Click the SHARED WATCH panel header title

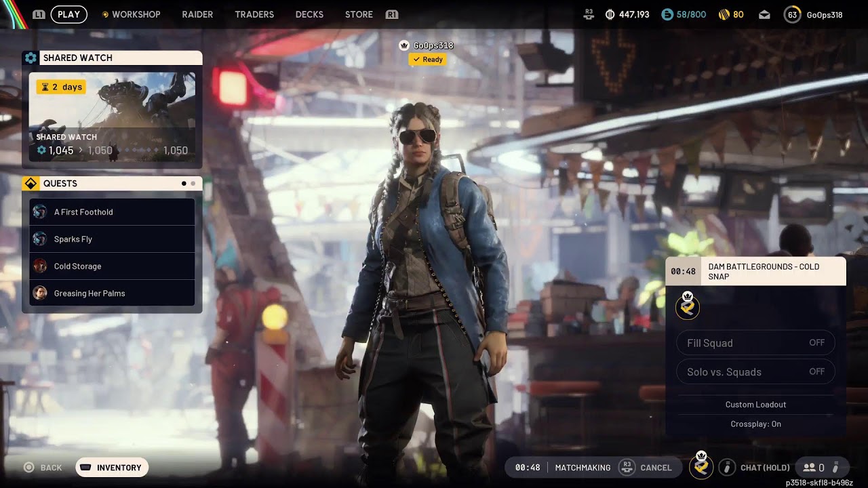[x=78, y=58]
